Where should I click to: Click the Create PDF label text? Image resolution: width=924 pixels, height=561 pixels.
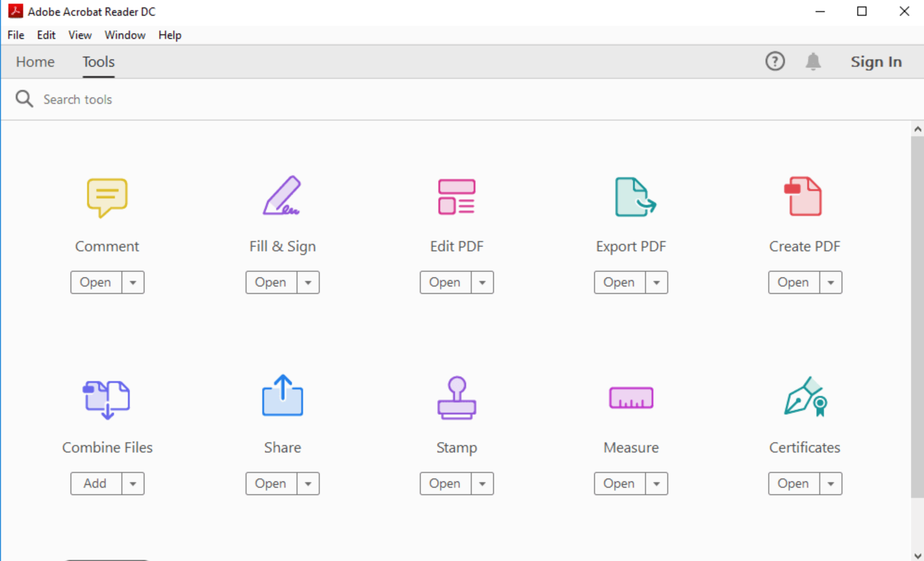coord(805,246)
